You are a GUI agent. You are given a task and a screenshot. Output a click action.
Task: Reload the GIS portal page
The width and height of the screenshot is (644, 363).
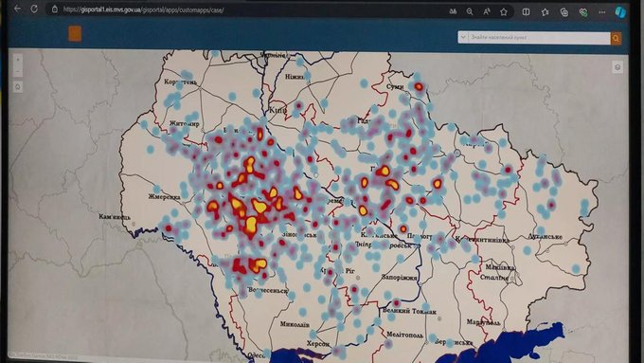click(x=34, y=9)
